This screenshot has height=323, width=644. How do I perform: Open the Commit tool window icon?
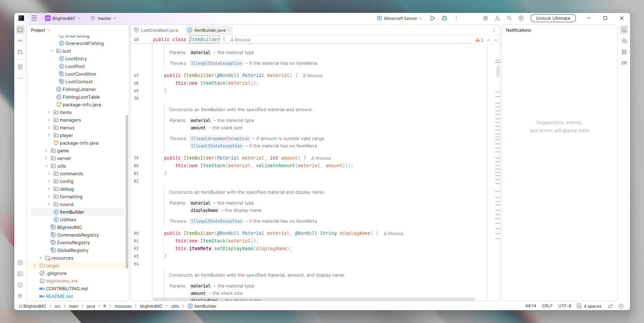click(x=20, y=41)
